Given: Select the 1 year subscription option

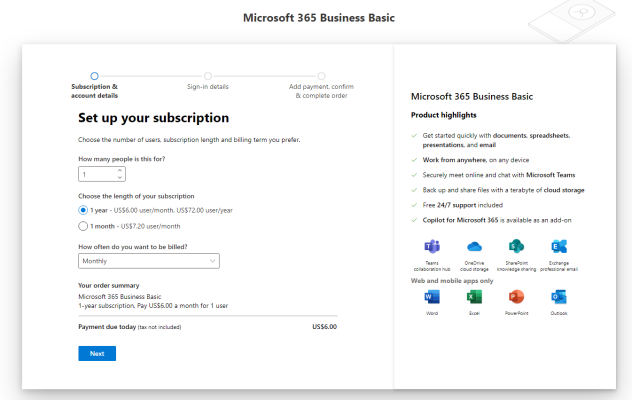Looking at the screenshot, I should 83,210.
